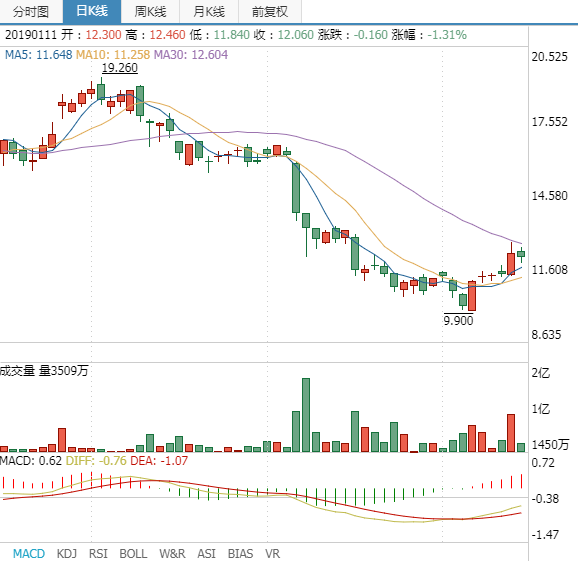Switch indicator to KDJ

click(67, 553)
